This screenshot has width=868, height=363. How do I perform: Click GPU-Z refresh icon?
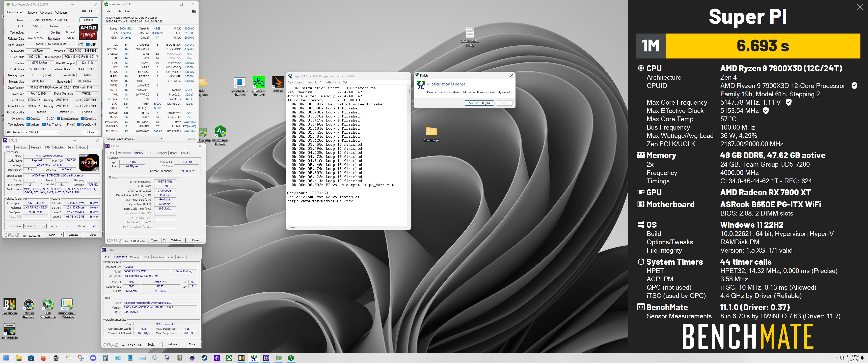pos(91,11)
